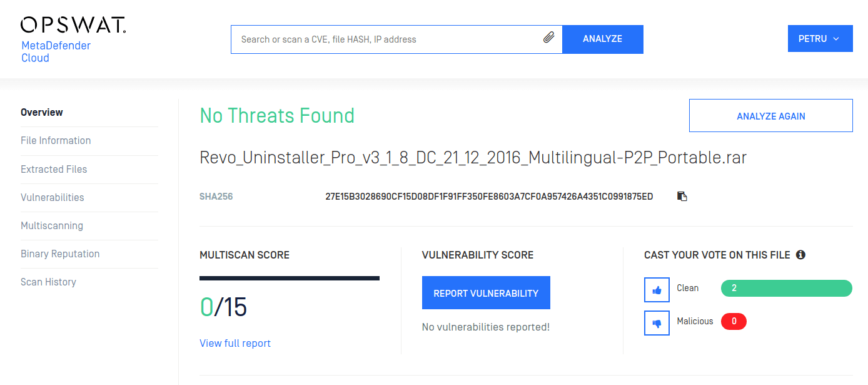Go to File Information section

(56, 141)
